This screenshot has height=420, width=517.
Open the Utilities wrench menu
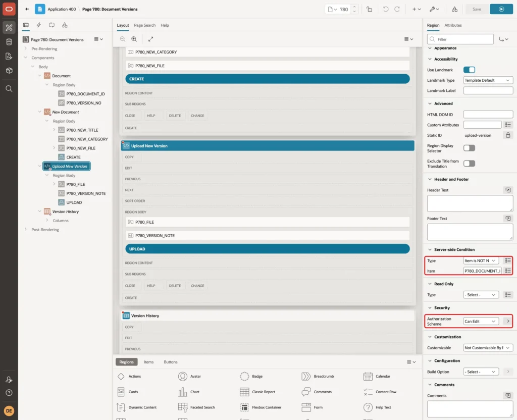click(434, 9)
